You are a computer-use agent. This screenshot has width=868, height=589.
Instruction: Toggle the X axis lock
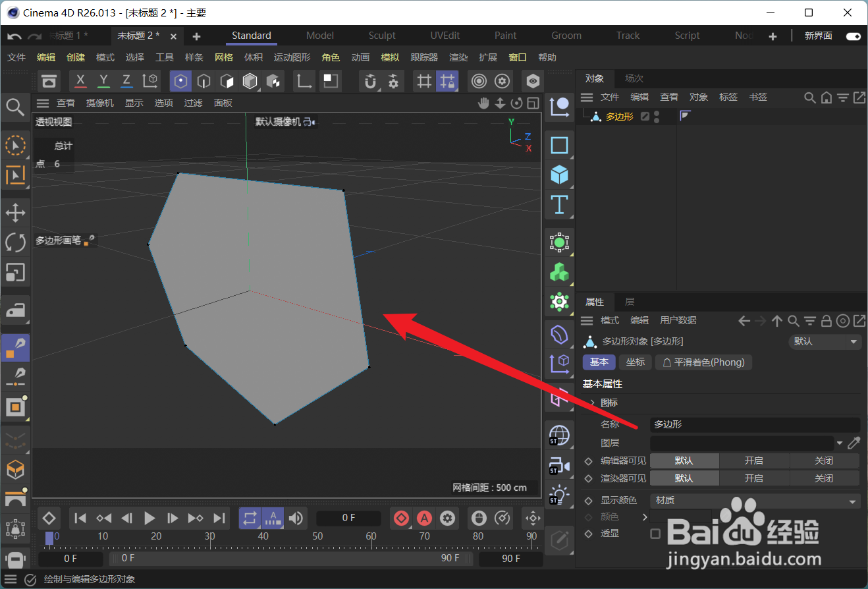[80, 81]
